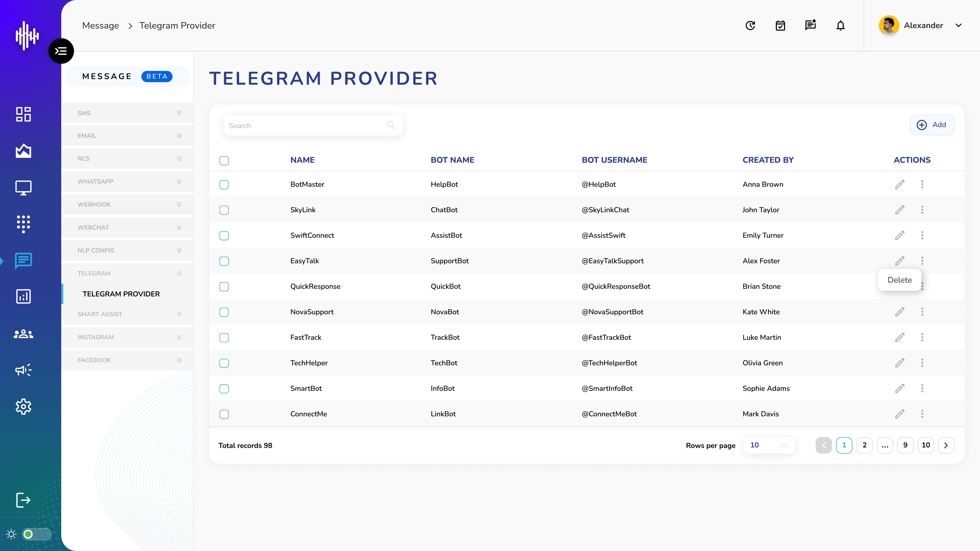Expand the WEBCHAT menu section
The image size is (980, 551).
127,227
